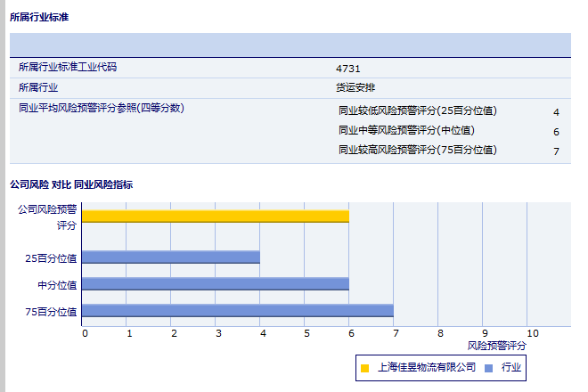
Task: Click the 所属行业标准 section heading
Action: [x=38, y=17]
